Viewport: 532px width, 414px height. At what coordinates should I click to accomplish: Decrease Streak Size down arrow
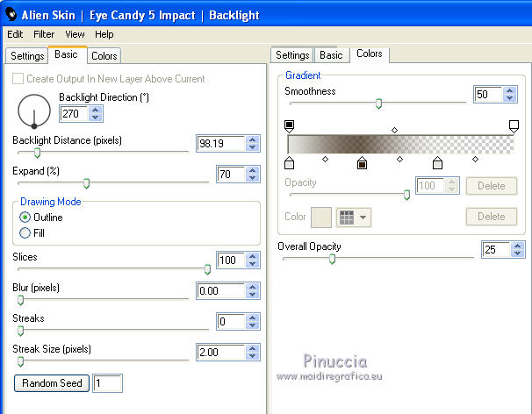(x=252, y=356)
